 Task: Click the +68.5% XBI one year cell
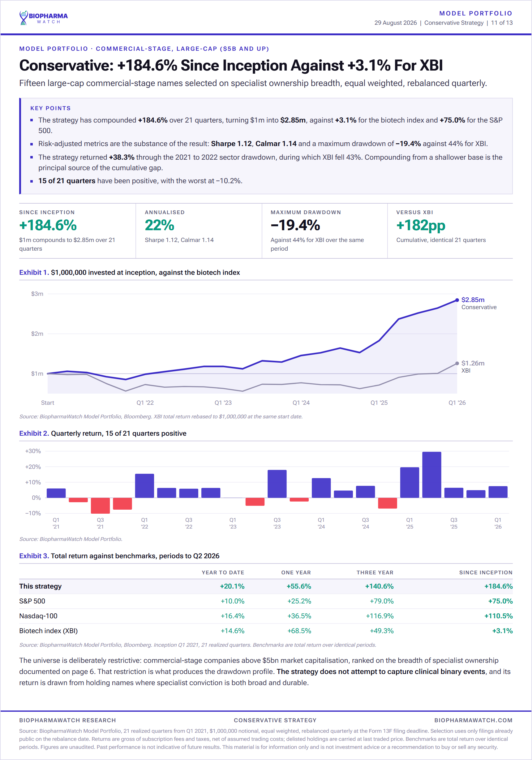point(299,631)
